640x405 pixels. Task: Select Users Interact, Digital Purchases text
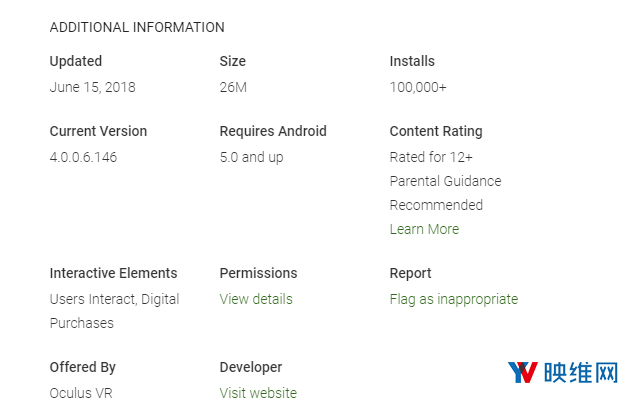[113, 310]
